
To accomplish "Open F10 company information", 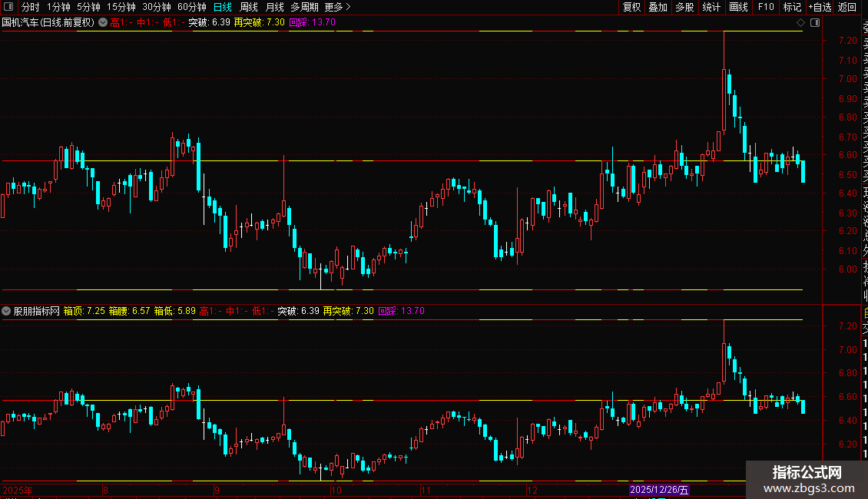I will (766, 7).
